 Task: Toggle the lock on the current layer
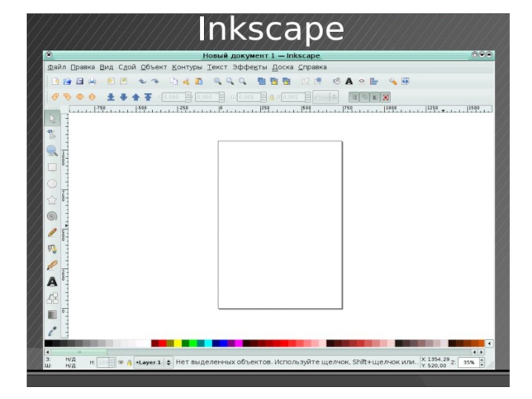[x=128, y=362]
